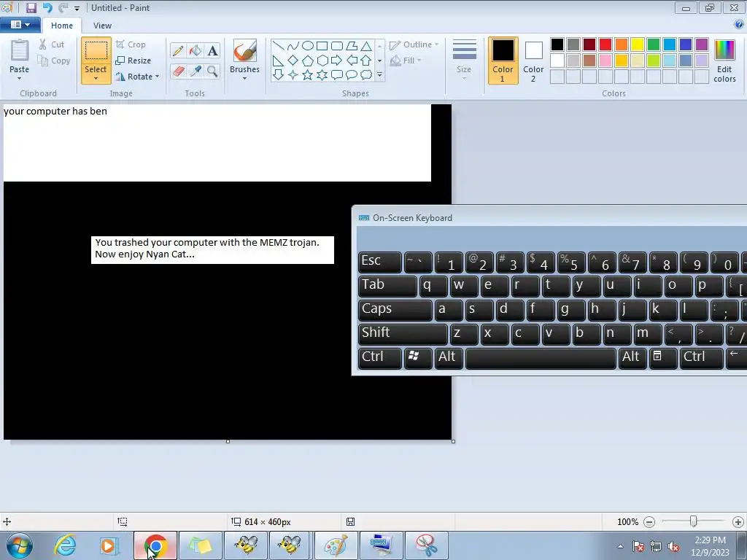
Task: Zoom out with the minus button
Action: coord(649,522)
